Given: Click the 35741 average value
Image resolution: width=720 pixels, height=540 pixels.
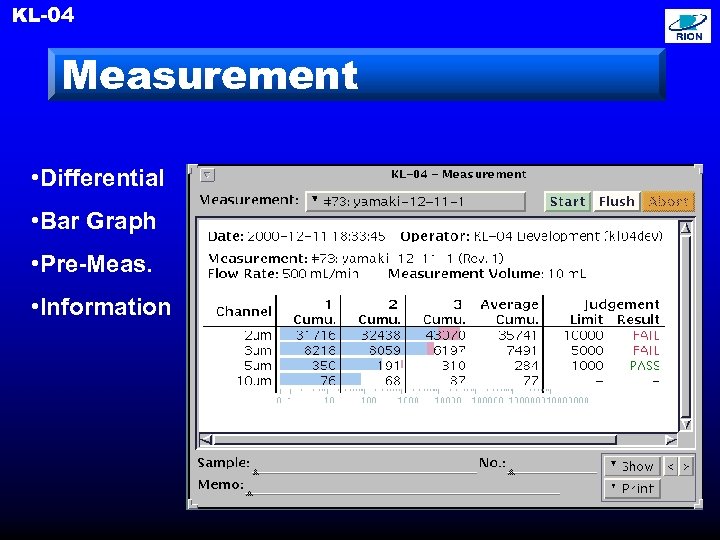Looking at the screenshot, I should point(518,335).
